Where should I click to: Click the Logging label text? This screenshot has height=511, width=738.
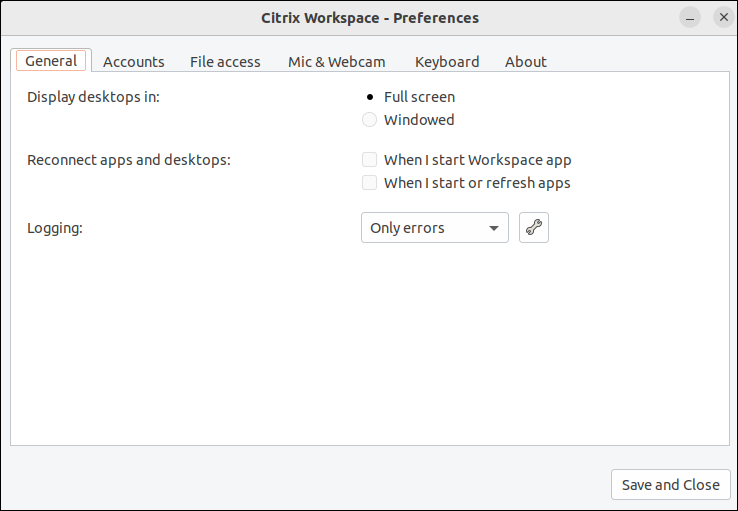[x=55, y=228]
